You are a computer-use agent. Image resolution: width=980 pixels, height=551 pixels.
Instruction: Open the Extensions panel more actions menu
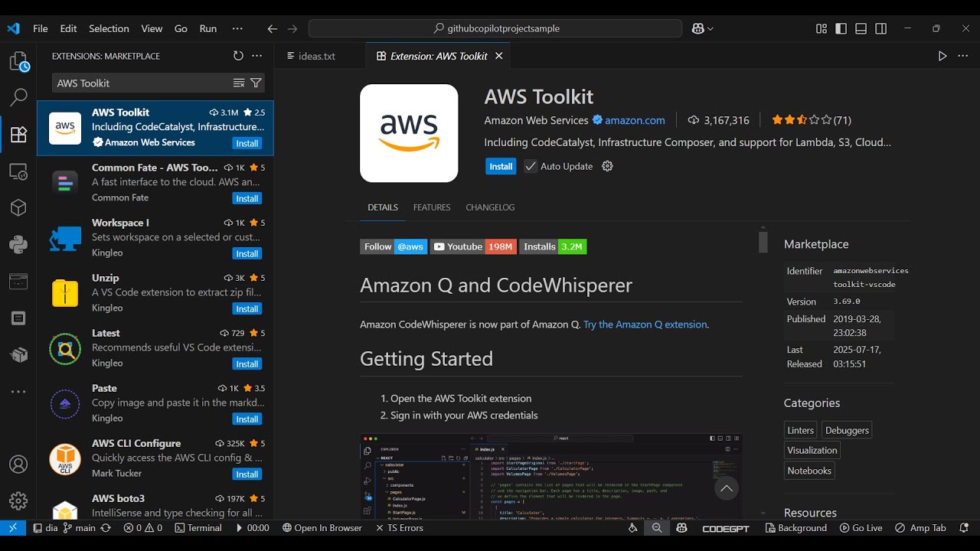[257, 56]
